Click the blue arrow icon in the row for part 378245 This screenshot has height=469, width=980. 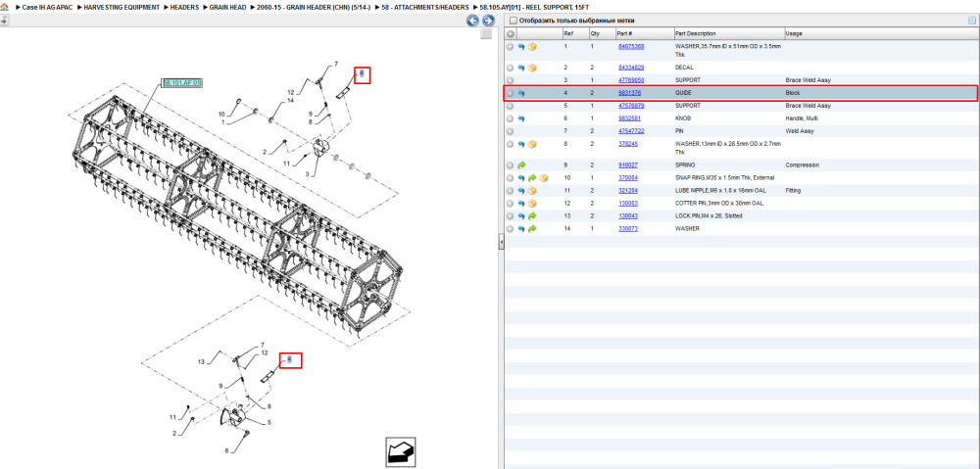pyautogui.click(x=520, y=144)
